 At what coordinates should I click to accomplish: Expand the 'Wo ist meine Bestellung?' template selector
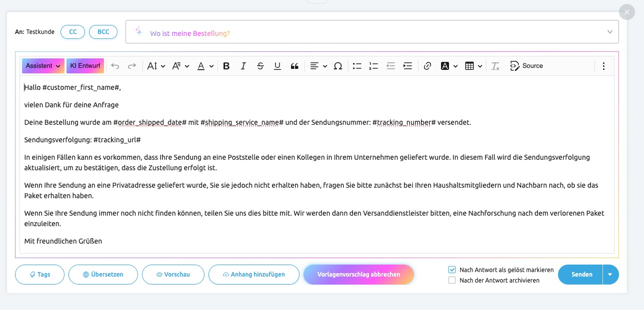pos(609,32)
